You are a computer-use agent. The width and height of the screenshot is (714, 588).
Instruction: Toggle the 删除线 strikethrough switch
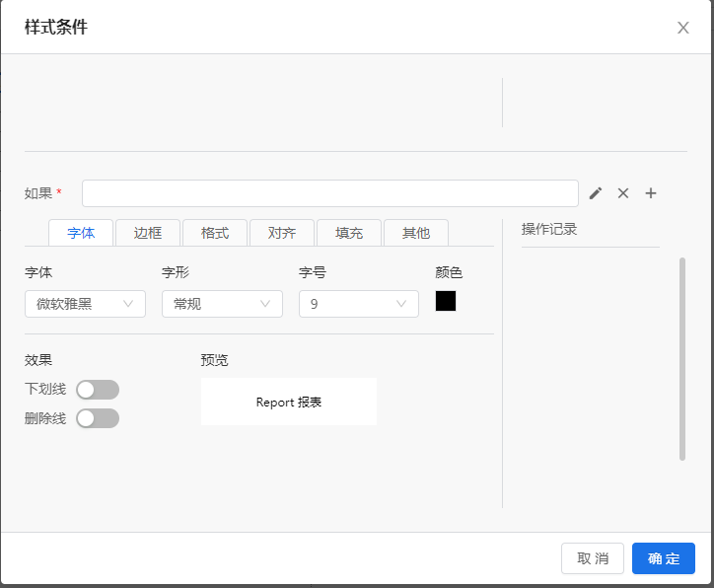pyautogui.click(x=98, y=418)
